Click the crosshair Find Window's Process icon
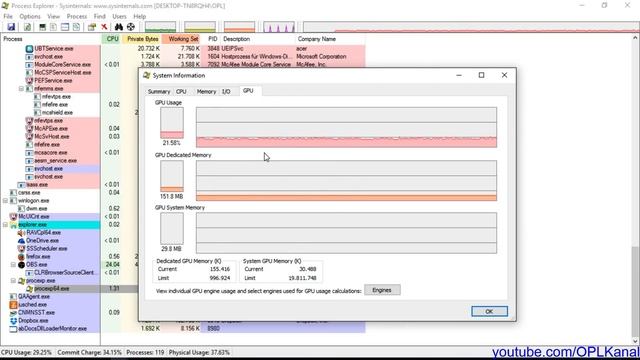This screenshot has height=360, width=640. point(131,27)
